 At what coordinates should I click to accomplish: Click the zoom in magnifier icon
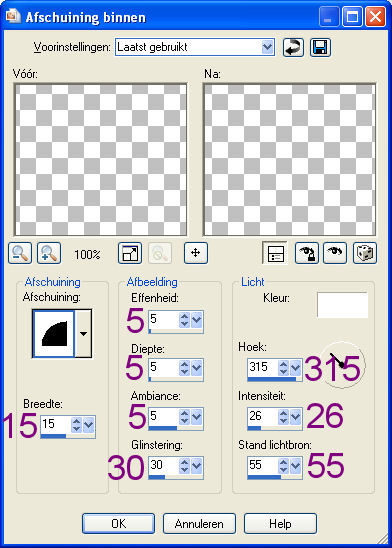click(49, 253)
